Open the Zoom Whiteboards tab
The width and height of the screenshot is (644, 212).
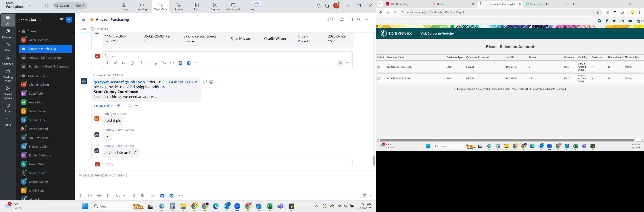coord(233,7)
